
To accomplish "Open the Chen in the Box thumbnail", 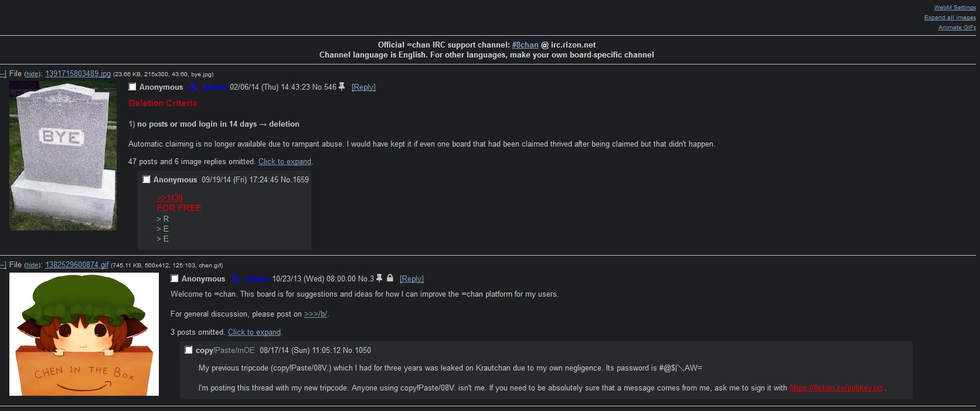I will coord(84,334).
